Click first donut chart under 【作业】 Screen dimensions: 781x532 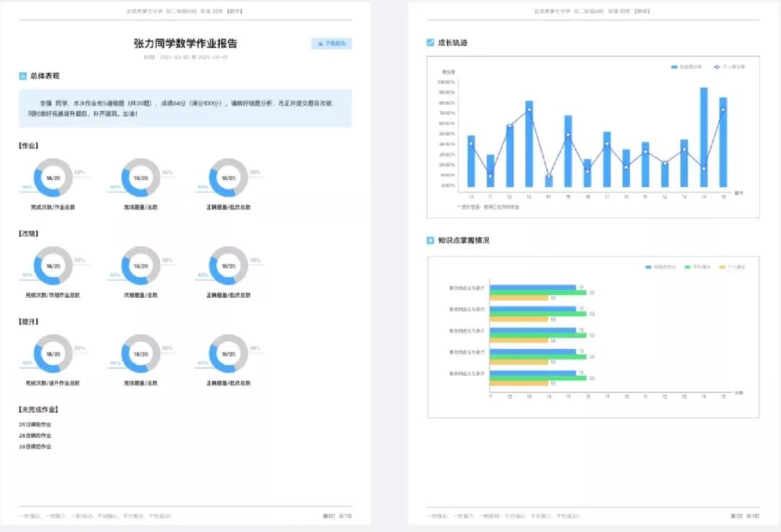pos(53,178)
